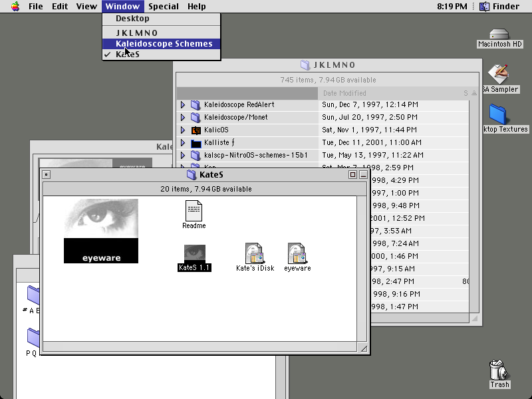This screenshot has width=532, height=399.
Task: Click the KateS horizontal scrollbar
Action: tap(200, 347)
